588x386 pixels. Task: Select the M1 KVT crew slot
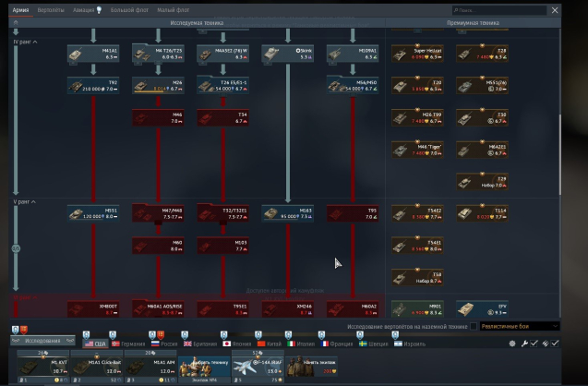pyautogui.click(x=44, y=366)
